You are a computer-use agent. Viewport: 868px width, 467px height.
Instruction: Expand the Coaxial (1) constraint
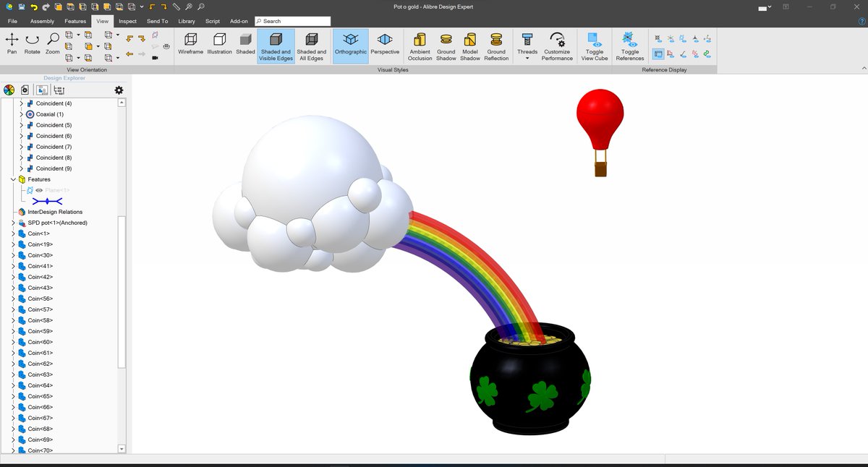click(x=21, y=114)
